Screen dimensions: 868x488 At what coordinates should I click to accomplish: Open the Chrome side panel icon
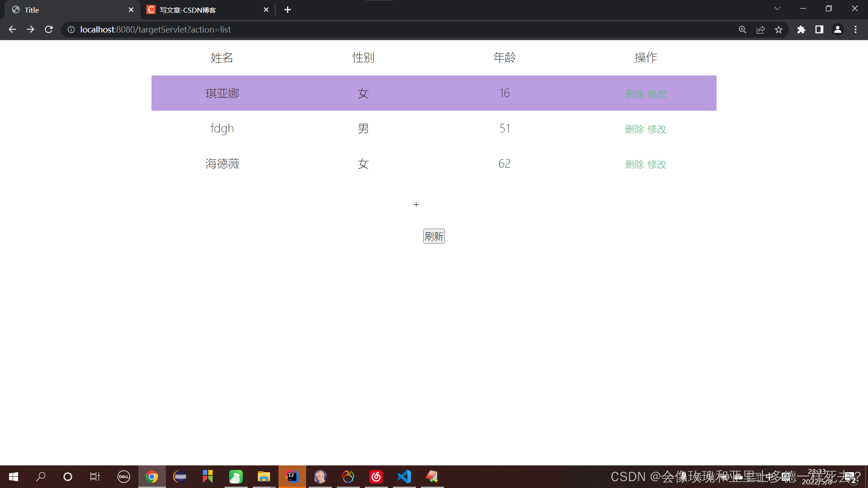point(819,29)
